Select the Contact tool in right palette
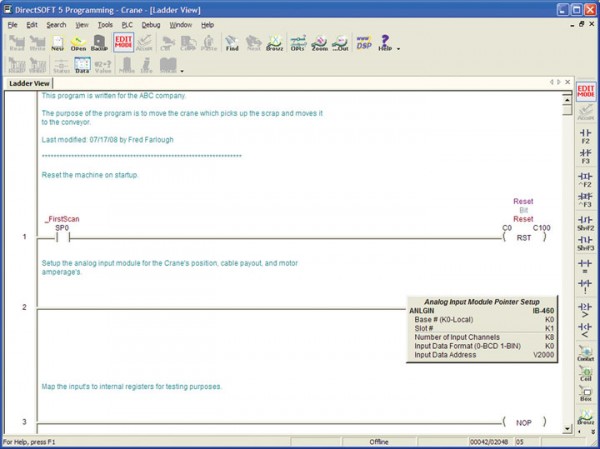Image resolution: width=600 pixels, height=449 pixels. pos(585,354)
